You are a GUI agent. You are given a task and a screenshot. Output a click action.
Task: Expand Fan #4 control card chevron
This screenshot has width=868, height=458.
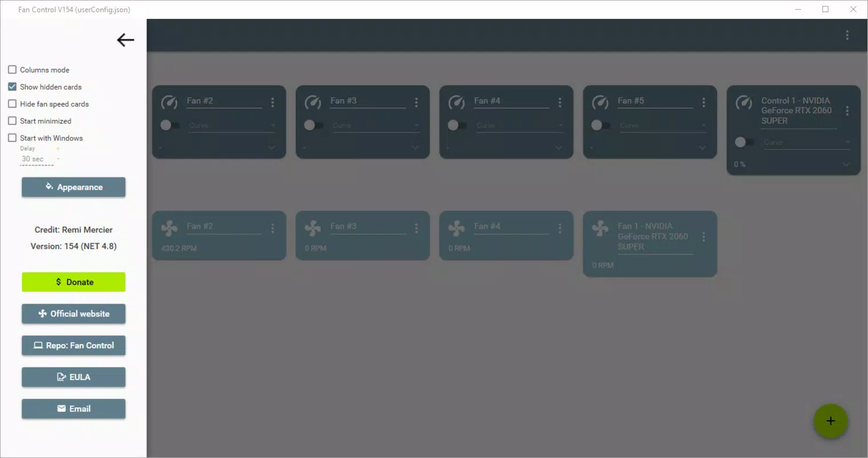point(558,148)
